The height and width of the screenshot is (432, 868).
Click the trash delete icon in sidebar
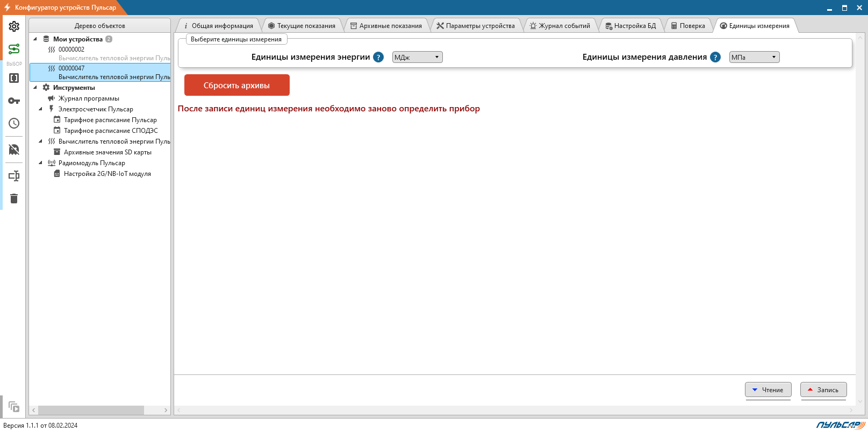(14, 199)
